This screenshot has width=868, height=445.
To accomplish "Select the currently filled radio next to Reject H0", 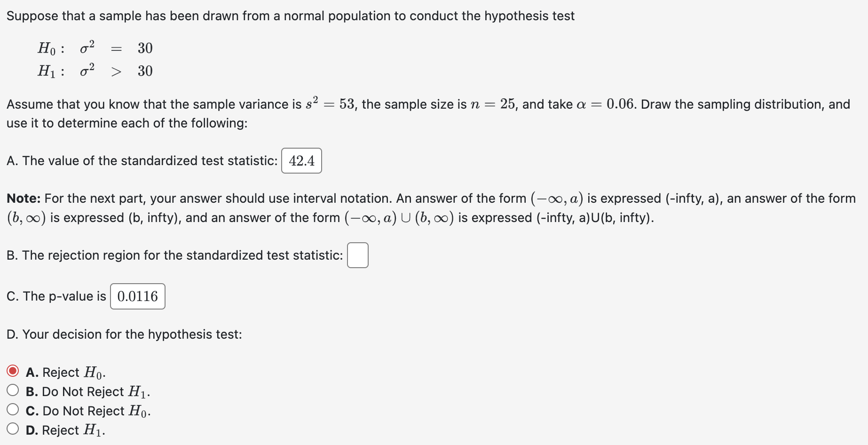I will [13, 371].
